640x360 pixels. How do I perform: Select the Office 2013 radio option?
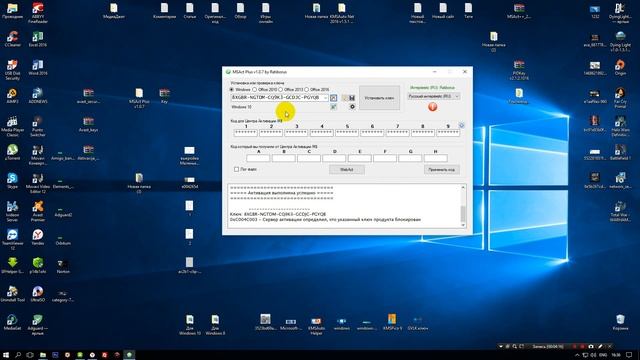pyautogui.click(x=280, y=89)
